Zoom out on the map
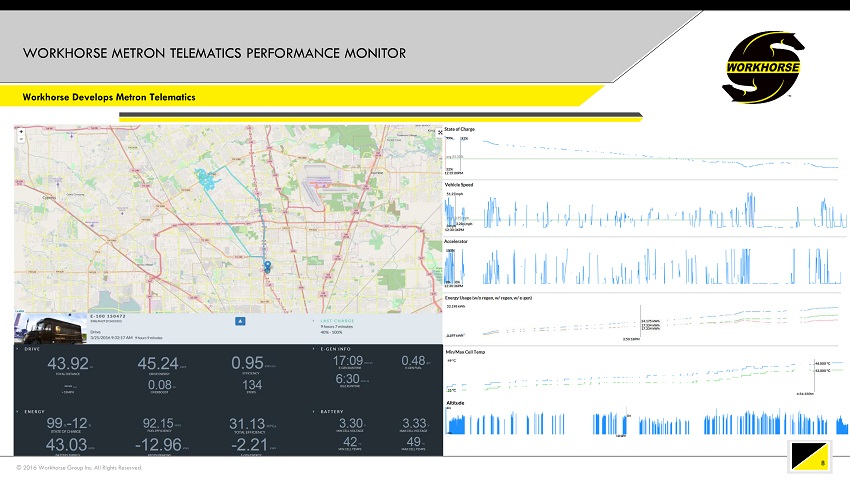Viewport: 850px width, 478px height. pyautogui.click(x=21, y=140)
